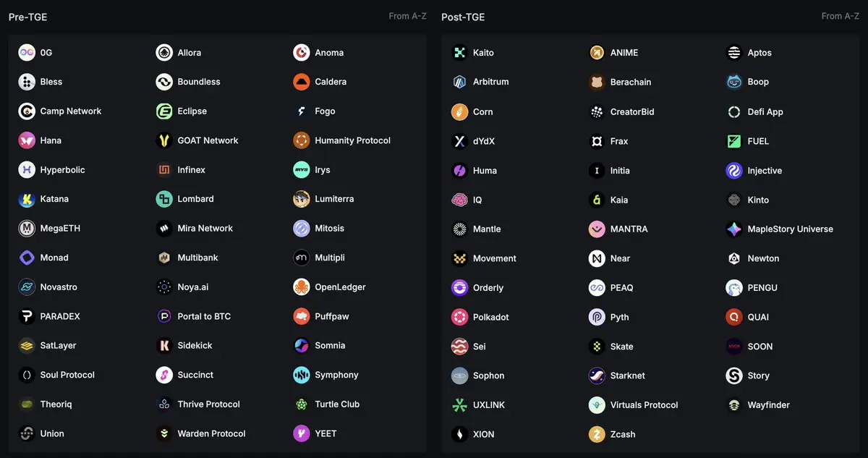Click the Near logo icon

coord(597,258)
